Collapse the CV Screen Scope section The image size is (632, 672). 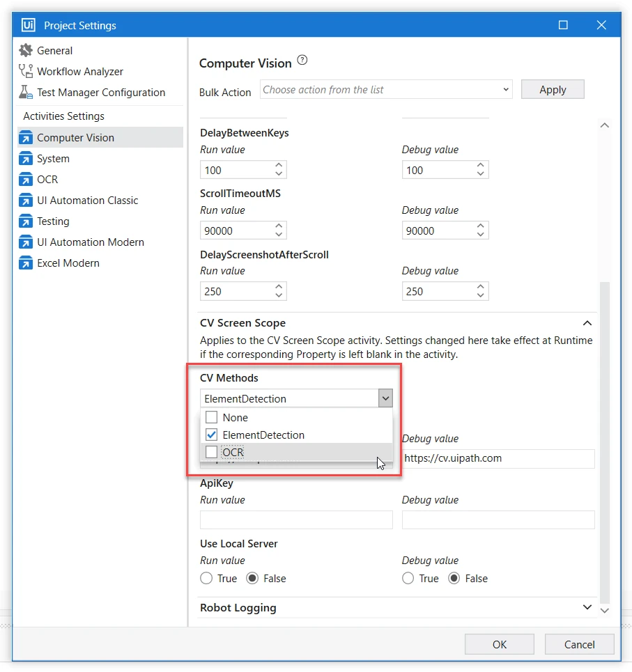[x=587, y=323]
